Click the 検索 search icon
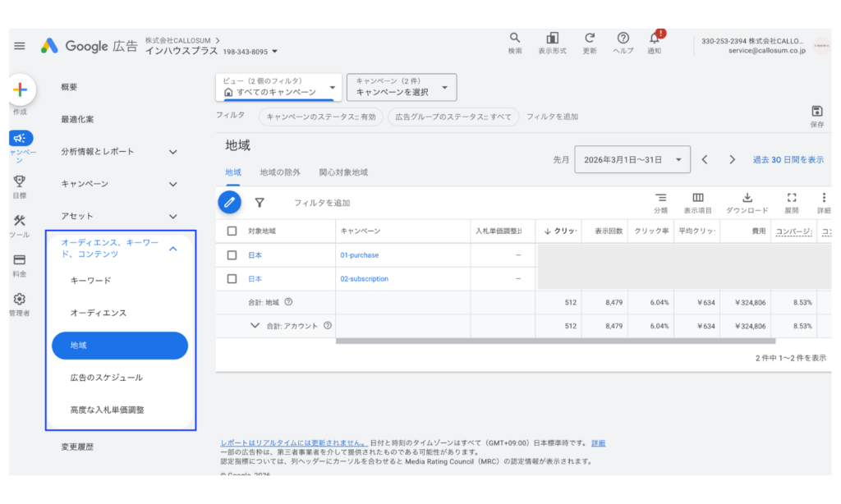Screen dimensions: 841x504 (515, 37)
